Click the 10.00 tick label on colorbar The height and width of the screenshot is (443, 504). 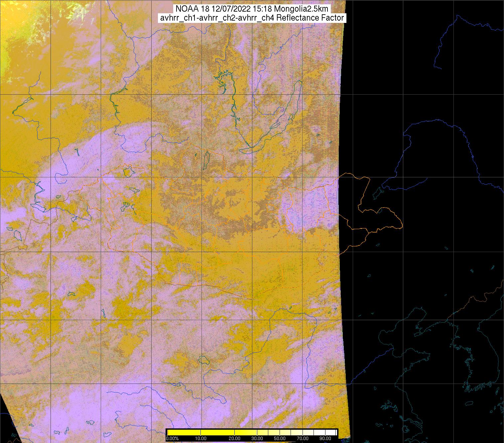(x=201, y=438)
